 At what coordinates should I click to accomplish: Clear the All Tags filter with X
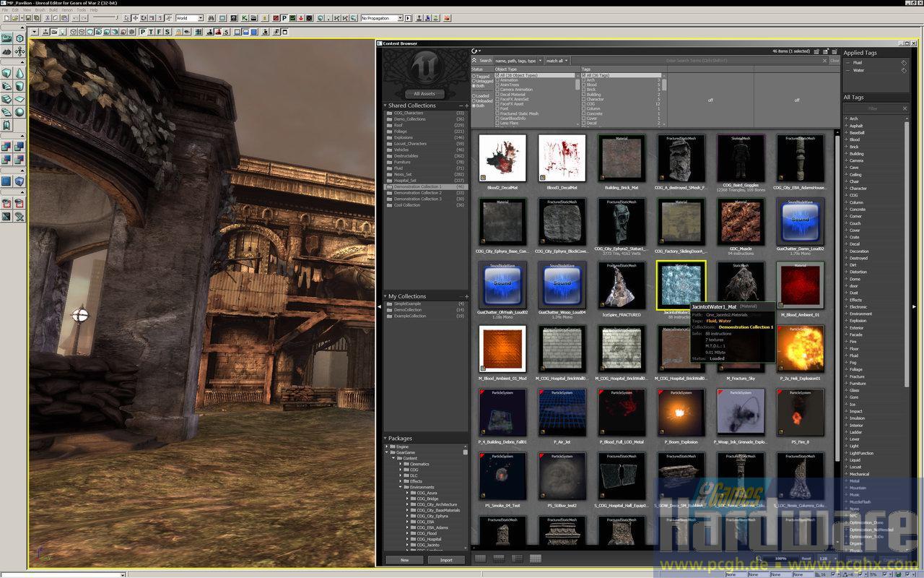[905, 108]
